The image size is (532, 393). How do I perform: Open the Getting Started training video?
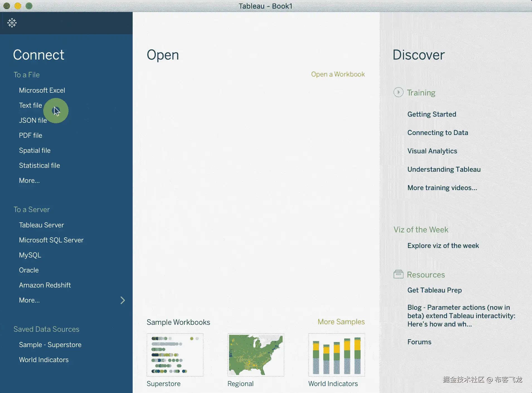coord(432,114)
